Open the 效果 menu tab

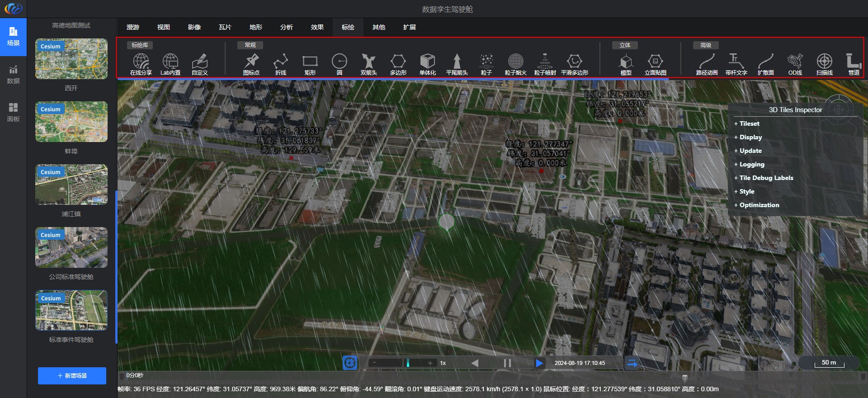[317, 27]
